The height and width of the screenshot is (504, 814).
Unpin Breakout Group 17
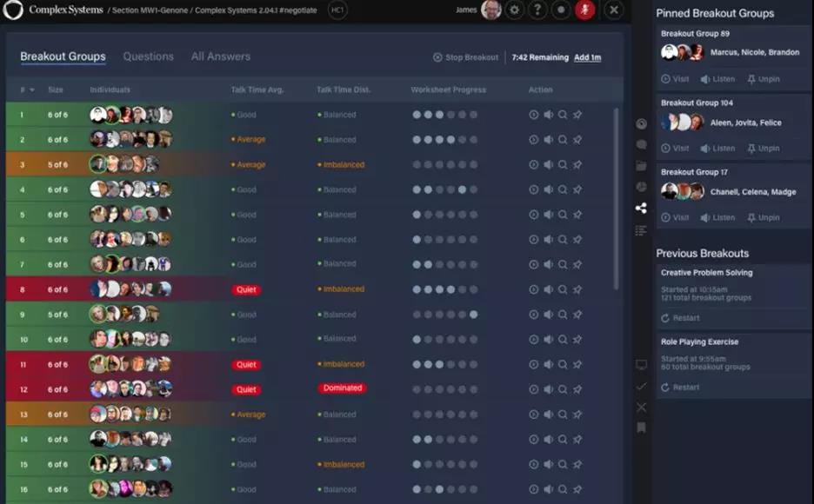click(x=764, y=218)
